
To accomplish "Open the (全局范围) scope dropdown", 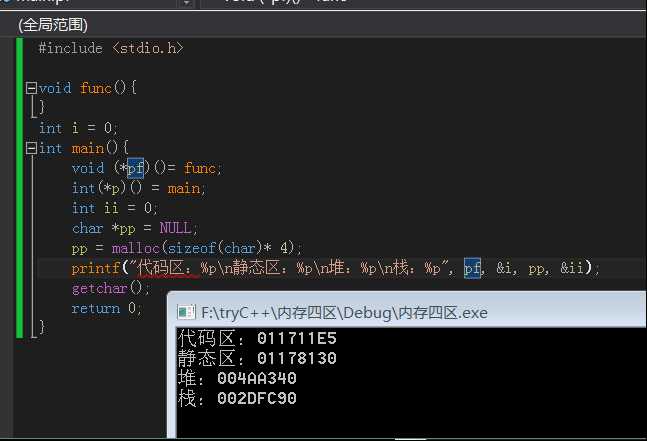I will [x=53, y=25].
